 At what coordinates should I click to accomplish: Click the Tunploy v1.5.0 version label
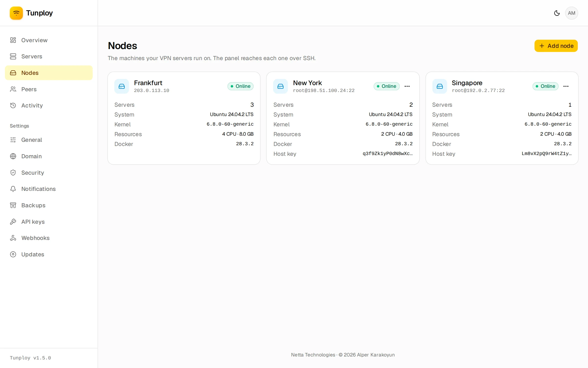tap(30, 358)
